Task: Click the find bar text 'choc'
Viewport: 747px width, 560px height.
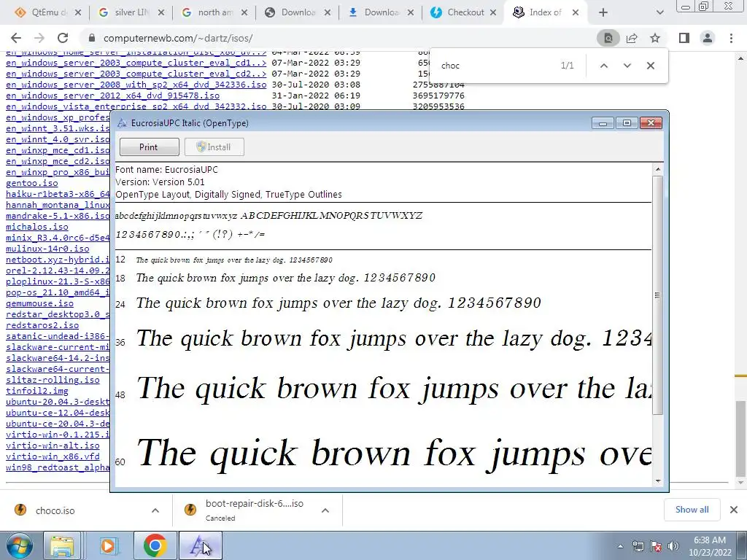Action: pyautogui.click(x=450, y=66)
